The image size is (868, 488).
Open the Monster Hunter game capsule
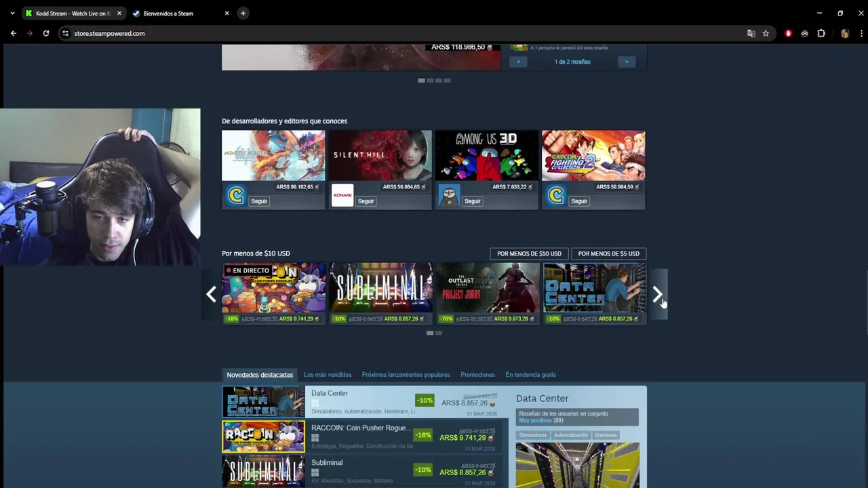click(x=273, y=155)
